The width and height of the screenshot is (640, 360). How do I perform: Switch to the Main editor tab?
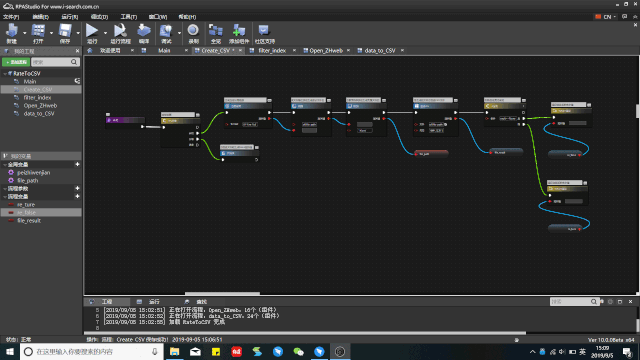[164, 51]
